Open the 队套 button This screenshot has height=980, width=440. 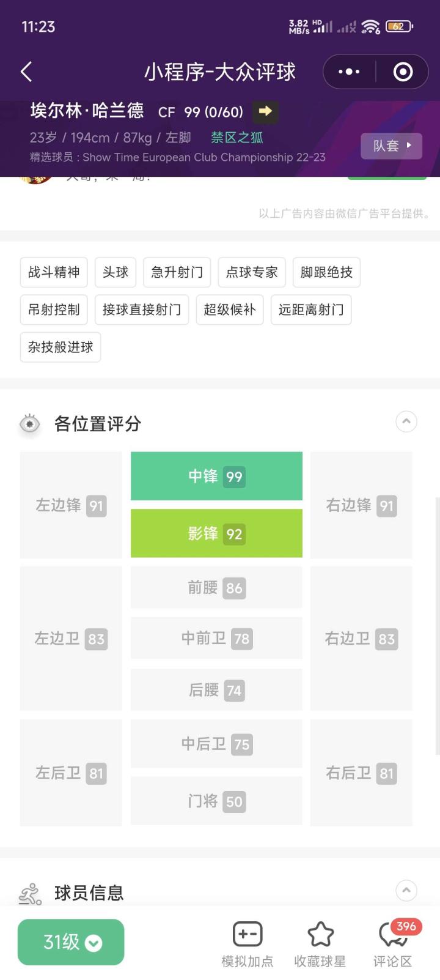click(391, 146)
